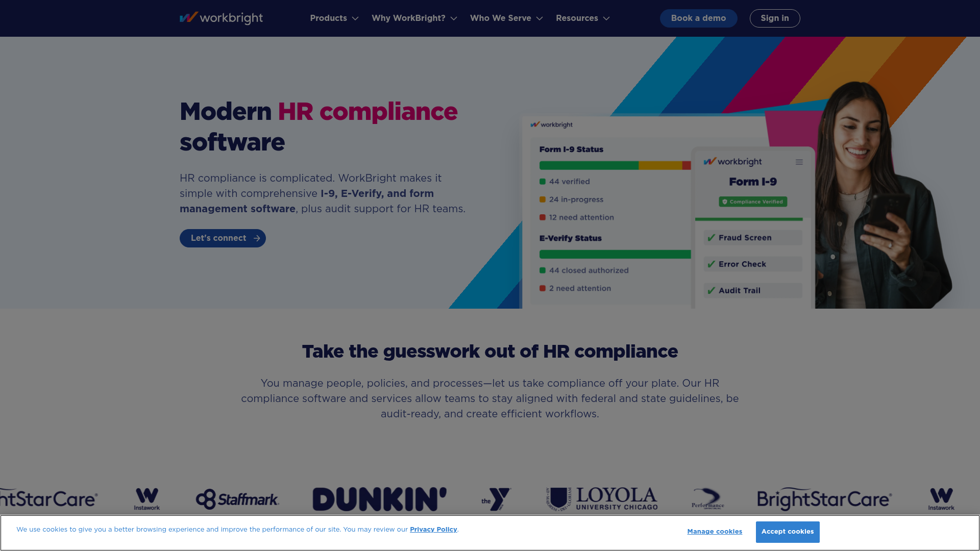The width and height of the screenshot is (980, 551).
Task: Click the YMCA logo
Action: coord(495,498)
